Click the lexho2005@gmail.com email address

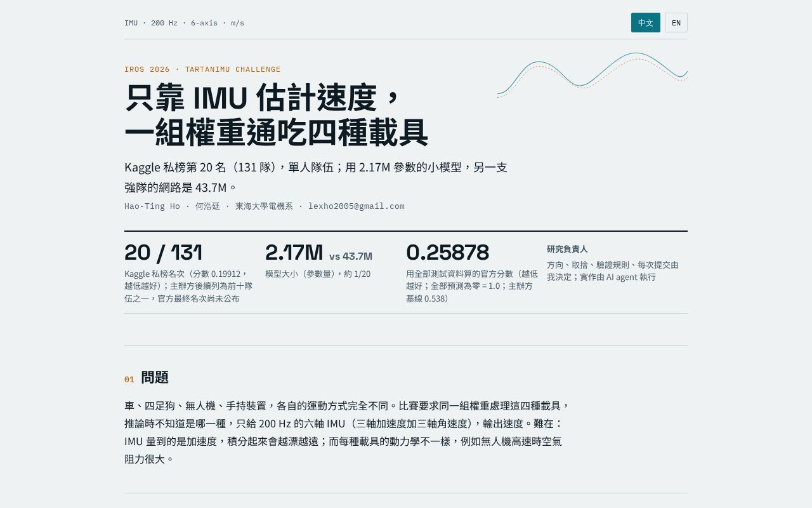pyautogui.click(x=357, y=206)
